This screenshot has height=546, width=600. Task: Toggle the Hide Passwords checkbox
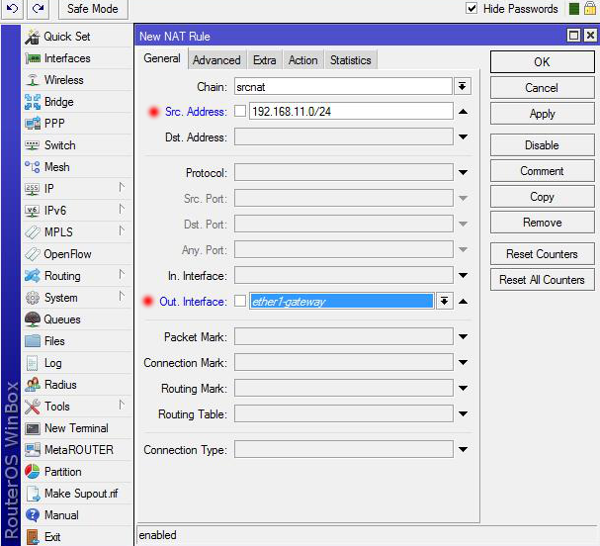pyautogui.click(x=472, y=8)
